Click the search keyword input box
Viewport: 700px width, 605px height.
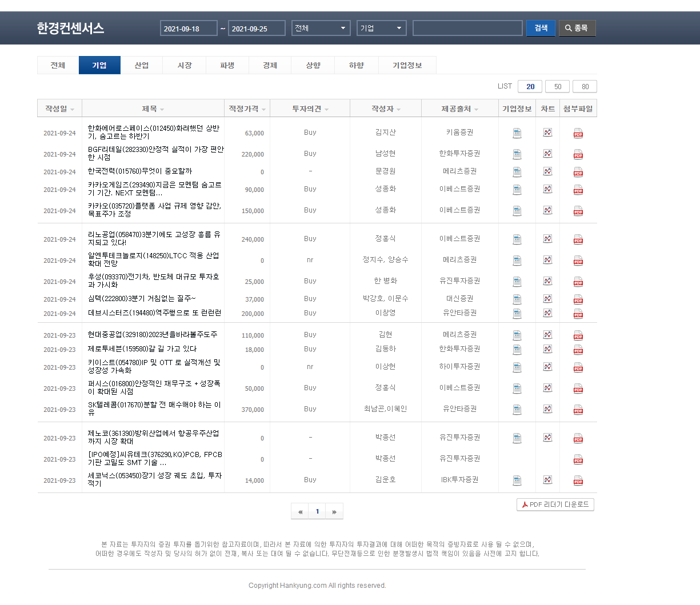[x=467, y=28]
